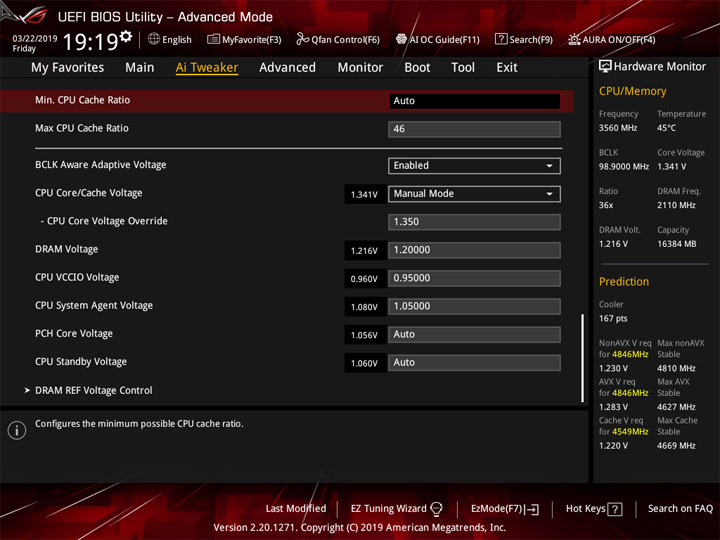Click the Hardware Monitor screen icon
Screen dimensions: 720x540
point(605,66)
